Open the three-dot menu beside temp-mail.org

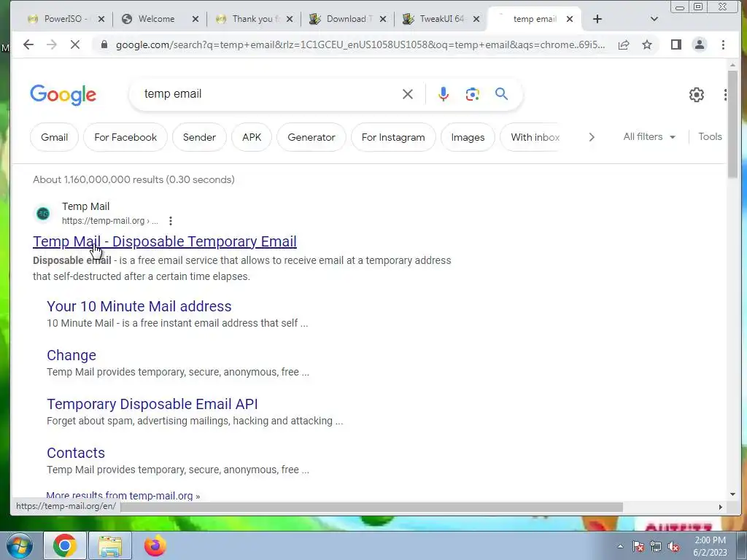click(x=171, y=221)
